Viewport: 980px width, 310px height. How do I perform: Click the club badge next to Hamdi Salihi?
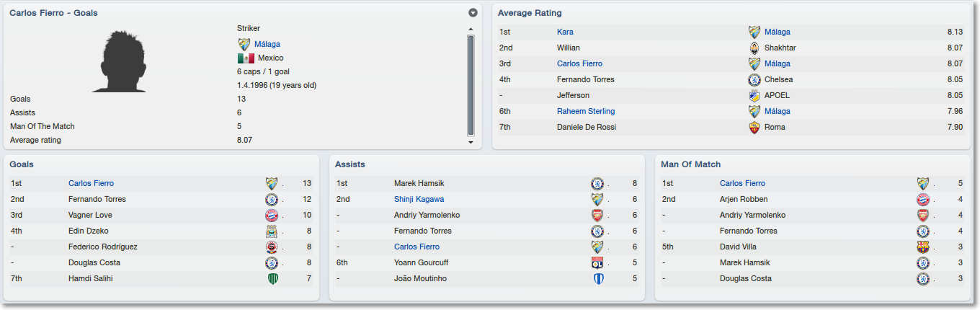272,278
